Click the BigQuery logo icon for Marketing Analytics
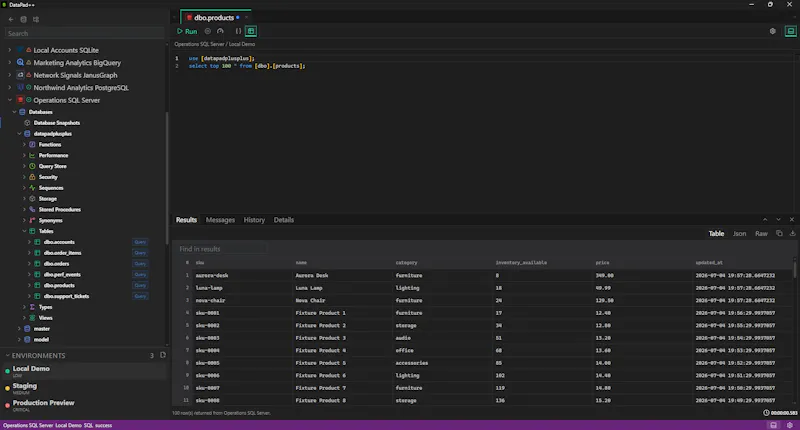Viewport: 800px width, 430px height. [20, 62]
